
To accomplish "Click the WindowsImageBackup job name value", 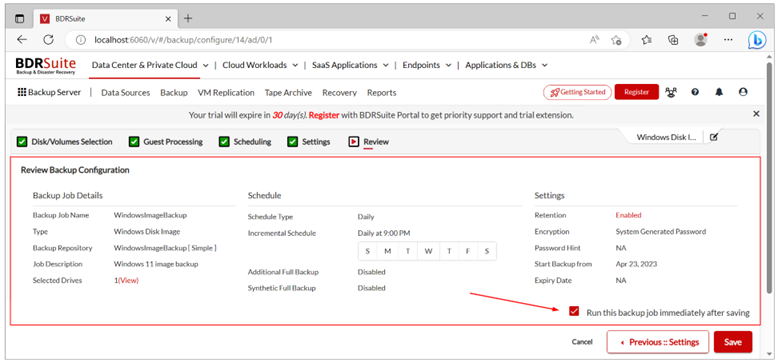I will pos(150,215).
